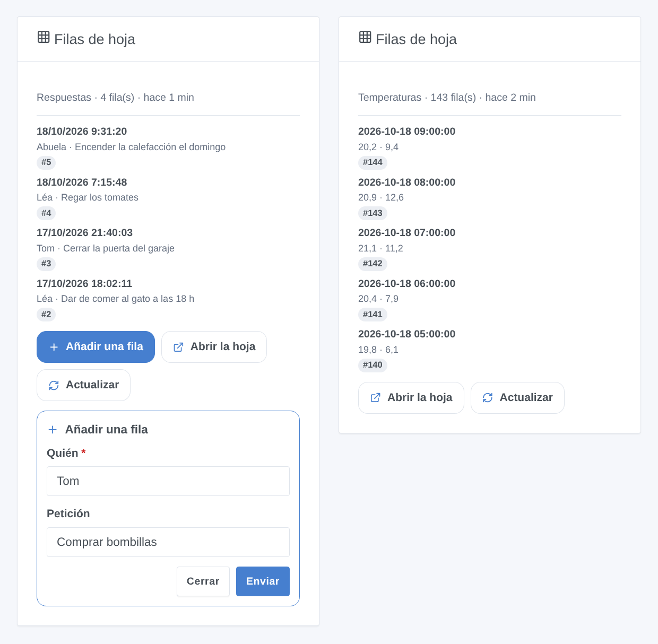658x644 pixels.
Task: Focus the Petición field with Comprar bombillas
Action: coord(168,542)
